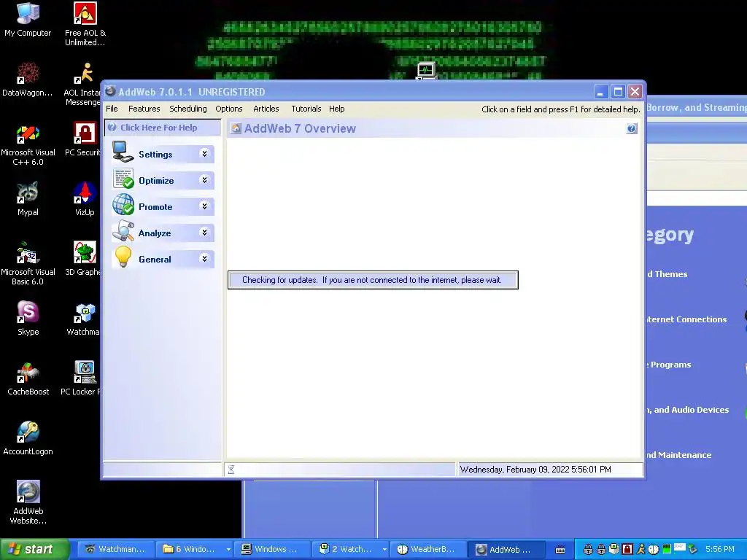This screenshot has height=560, width=747.
Task: Open the 6 Windows taskbar group dropdown
Action: 228,550
